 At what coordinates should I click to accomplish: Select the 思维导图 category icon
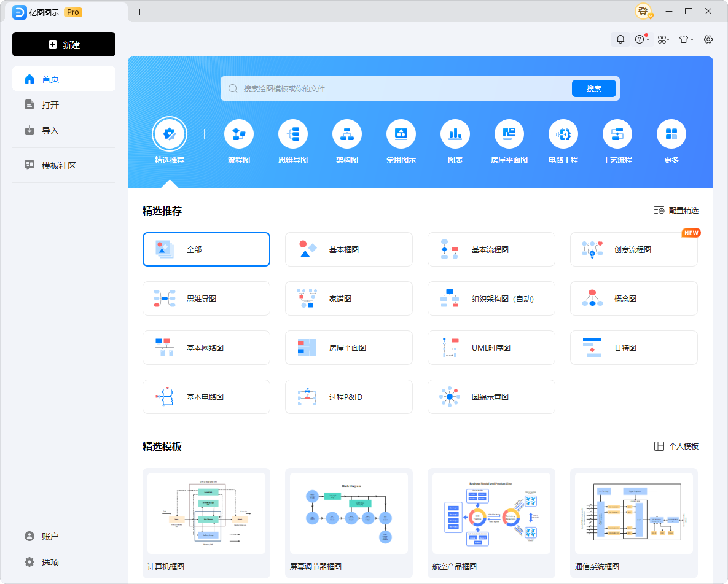point(293,134)
